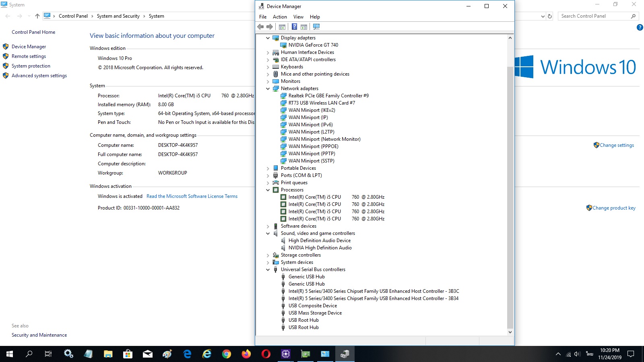Viewport: 644px width, 362px height.
Task: Expand the Storage controllers node
Action: (x=268, y=255)
